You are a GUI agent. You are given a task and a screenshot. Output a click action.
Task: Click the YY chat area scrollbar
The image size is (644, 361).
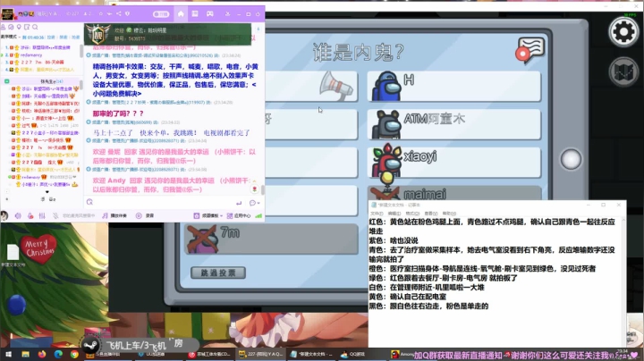[263, 190]
